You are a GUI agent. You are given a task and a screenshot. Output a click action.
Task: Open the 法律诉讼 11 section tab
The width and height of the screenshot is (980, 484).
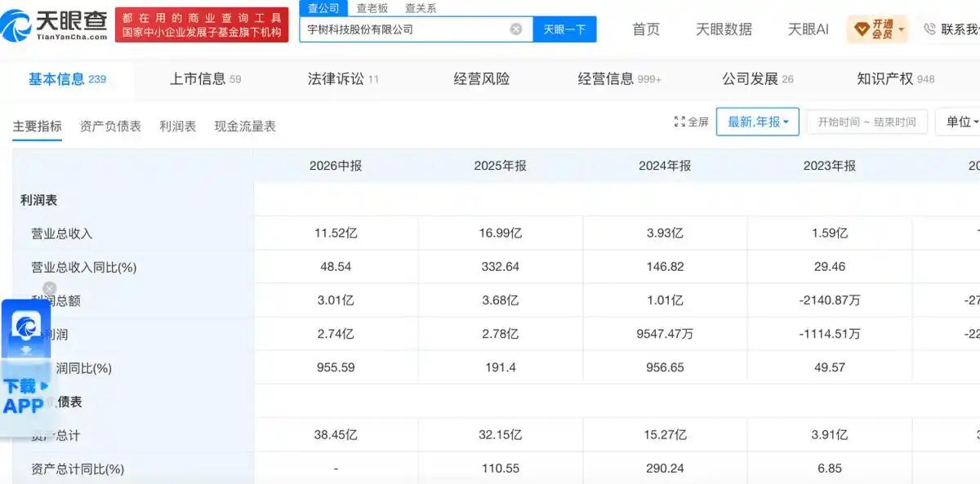(x=343, y=79)
